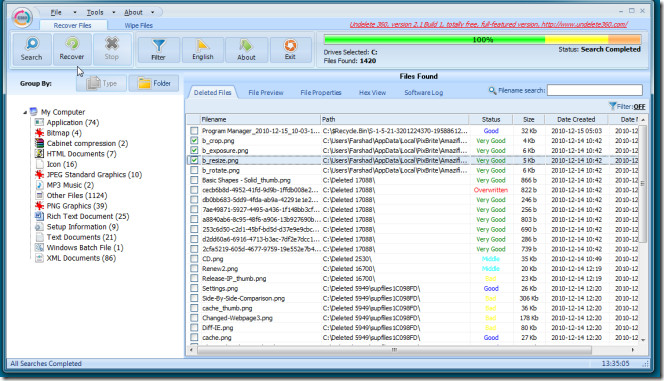This screenshot has width=664, height=381.
Task: Click the Filename search magnifier icon
Action: tap(492, 90)
